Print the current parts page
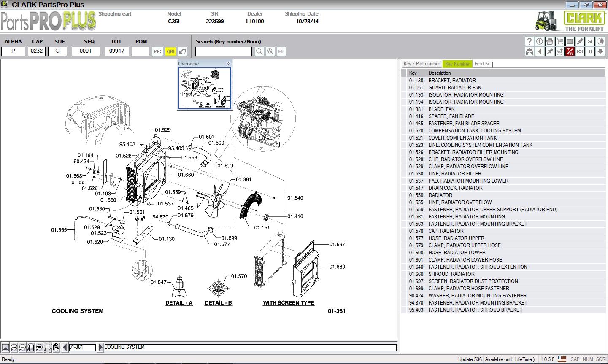The width and height of the screenshot is (608, 364). click(549, 41)
